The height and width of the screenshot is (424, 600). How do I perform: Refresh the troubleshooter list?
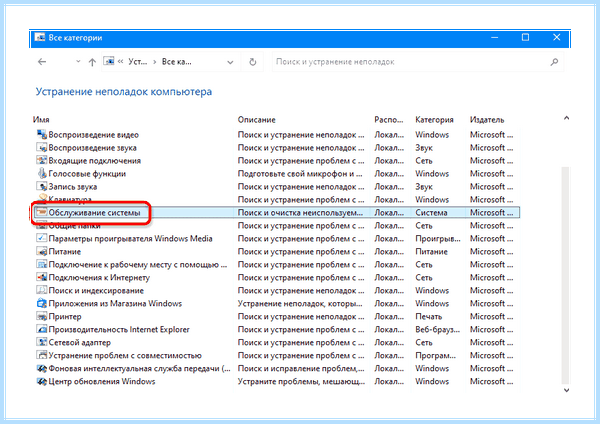click(253, 62)
